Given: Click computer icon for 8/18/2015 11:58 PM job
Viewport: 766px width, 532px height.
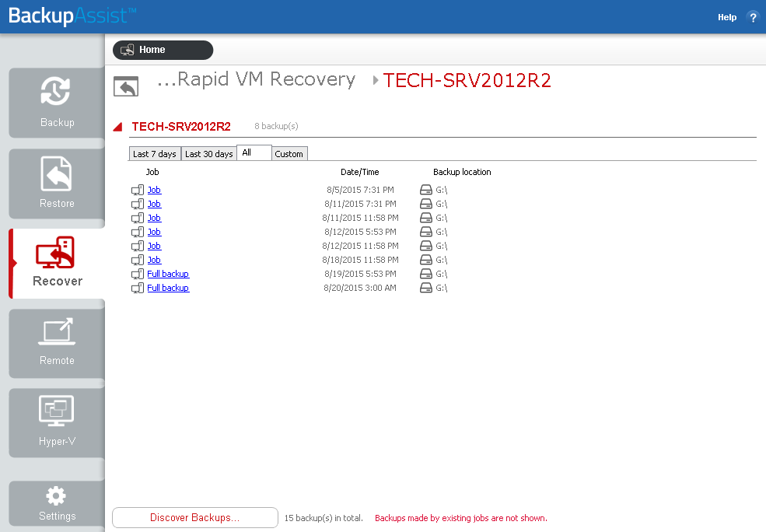Looking at the screenshot, I should click(138, 260).
